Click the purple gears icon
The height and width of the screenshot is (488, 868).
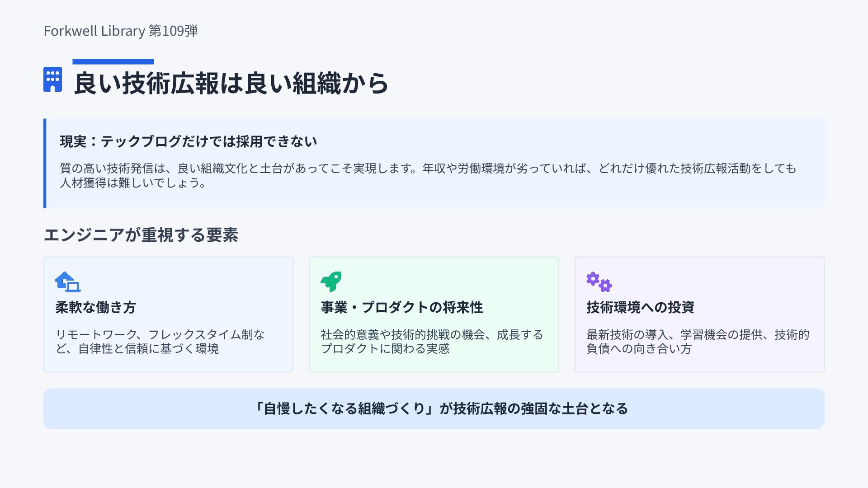599,282
